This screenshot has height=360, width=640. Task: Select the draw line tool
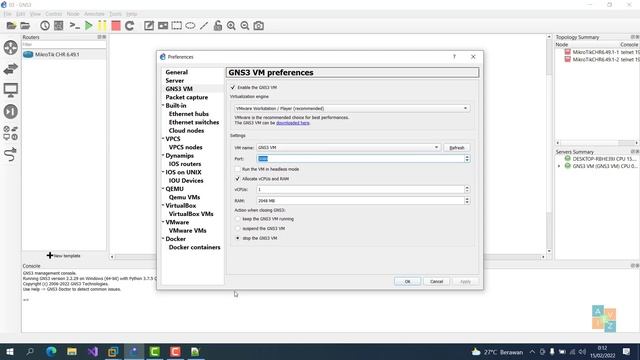pos(204,26)
